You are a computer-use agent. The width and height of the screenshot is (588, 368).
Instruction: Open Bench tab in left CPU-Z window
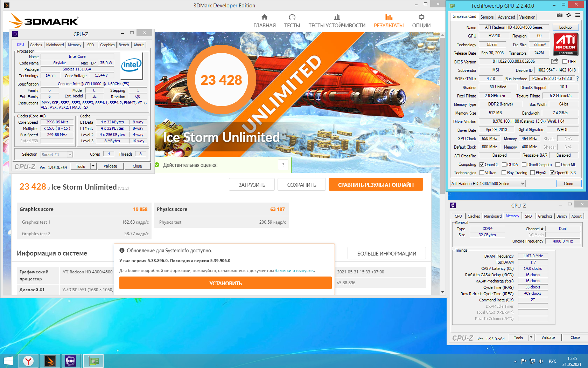(124, 45)
